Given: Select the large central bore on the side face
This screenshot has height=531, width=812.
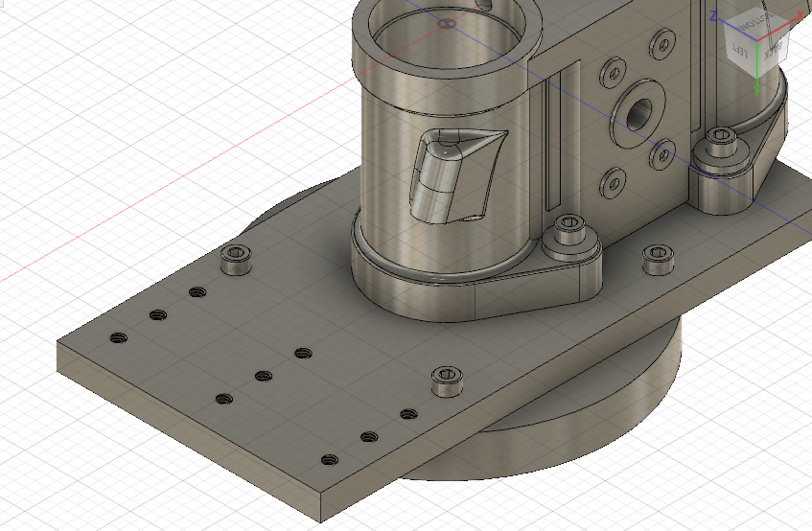Looking at the screenshot, I should click(x=639, y=115).
